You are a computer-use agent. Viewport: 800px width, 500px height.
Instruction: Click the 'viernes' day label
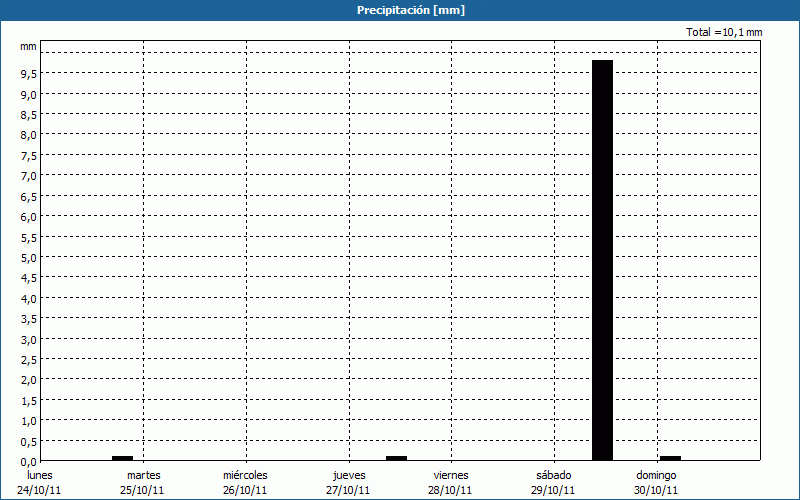point(451,475)
